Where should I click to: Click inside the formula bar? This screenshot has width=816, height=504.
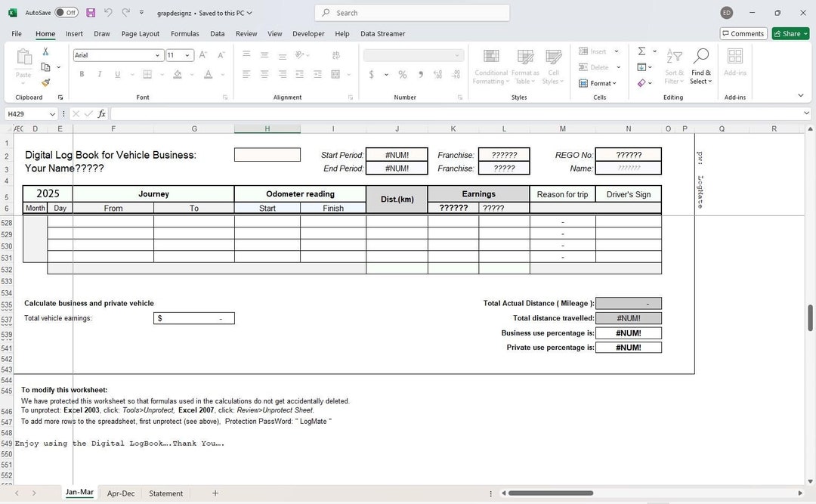302,113
